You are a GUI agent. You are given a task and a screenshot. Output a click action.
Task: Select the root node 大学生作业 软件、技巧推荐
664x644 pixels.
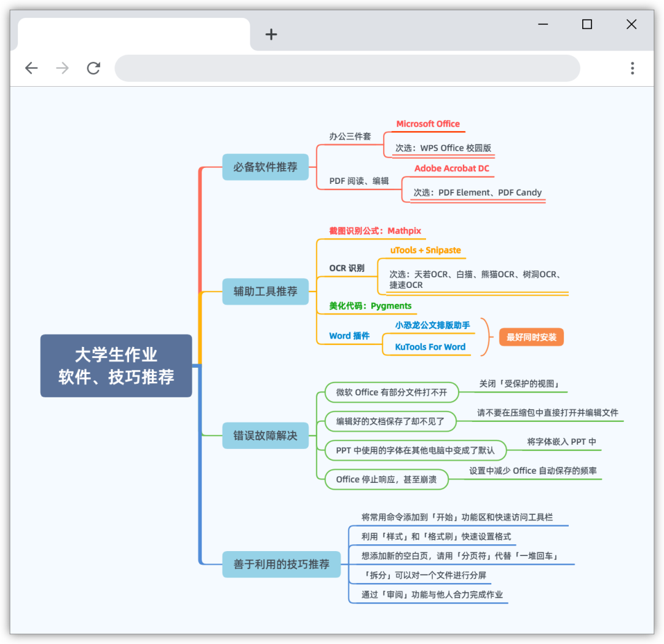[116, 365]
